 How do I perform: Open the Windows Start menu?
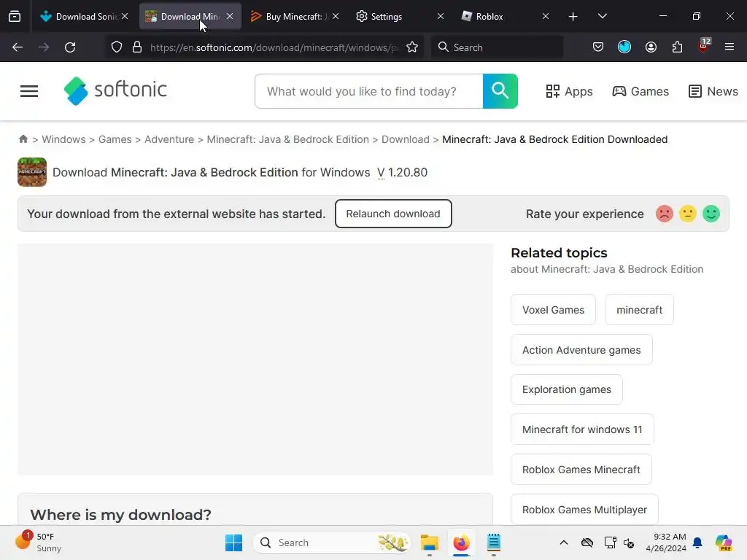(x=233, y=542)
